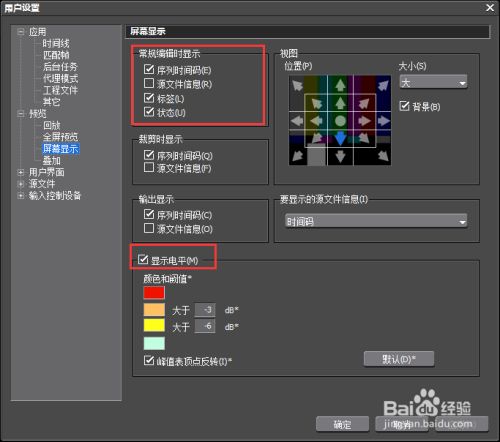This screenshot has width=500, height=442.
Task: Select 其它 in the settings tree
Action: pos(52,102)
